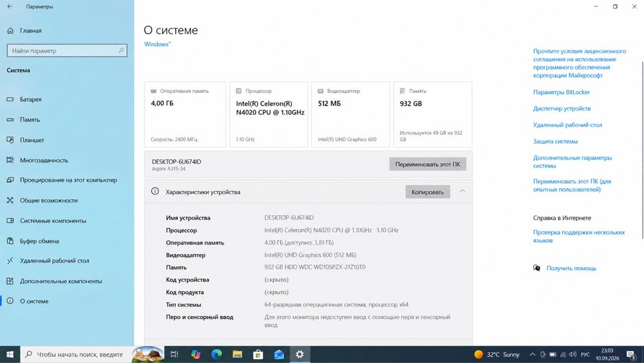Image resolution: width=644 pixels, height=363 pixels.
Task: Open the Видеоадаптер 512 МБ card
Action: 350,114
